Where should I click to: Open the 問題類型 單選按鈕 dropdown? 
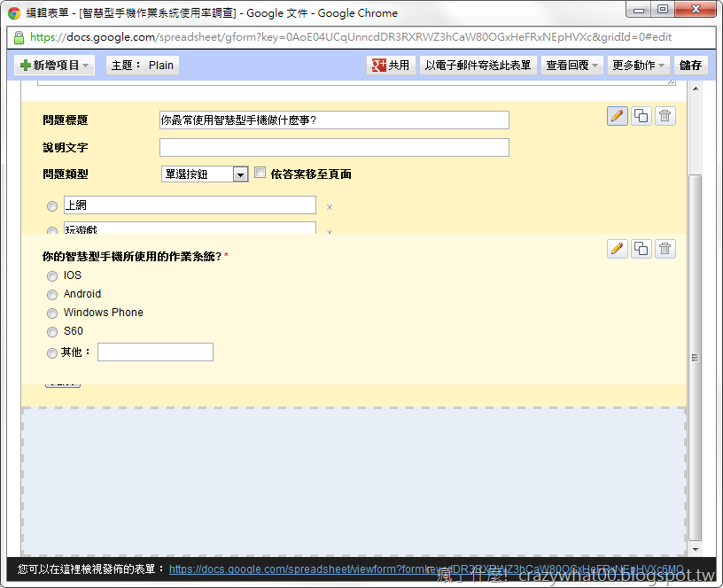(205, 174)
